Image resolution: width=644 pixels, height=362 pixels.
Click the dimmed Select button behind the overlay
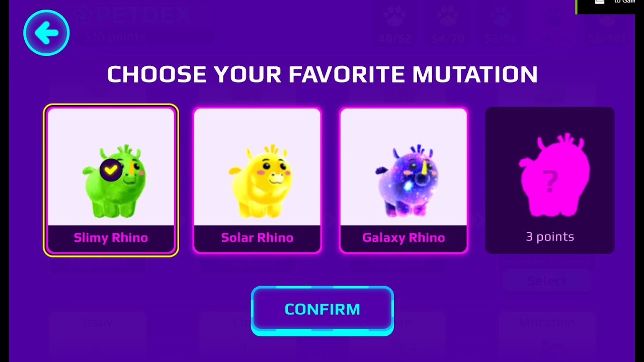[547, 281]
